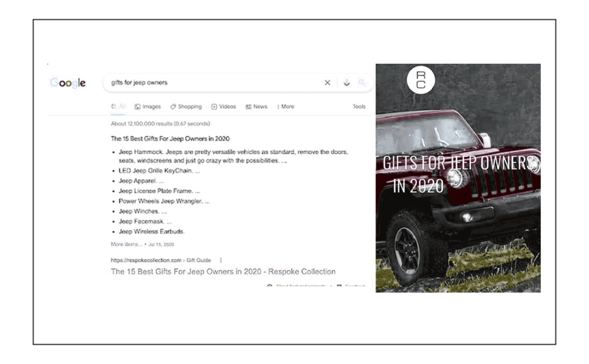Click the snippet heading 'The 15 Best Gifts For Jeep Owners in 2020'
This screenshot has height=364, width=589.
(170, 139)
